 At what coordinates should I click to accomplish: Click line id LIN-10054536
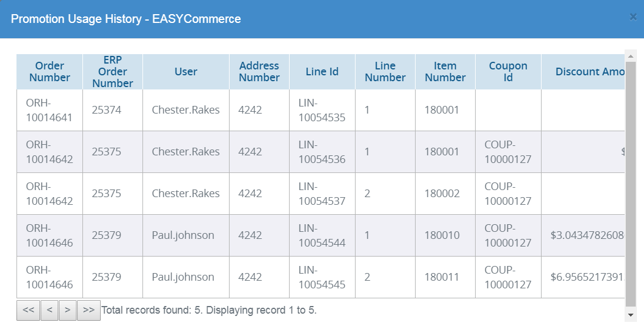coord(321,152)
